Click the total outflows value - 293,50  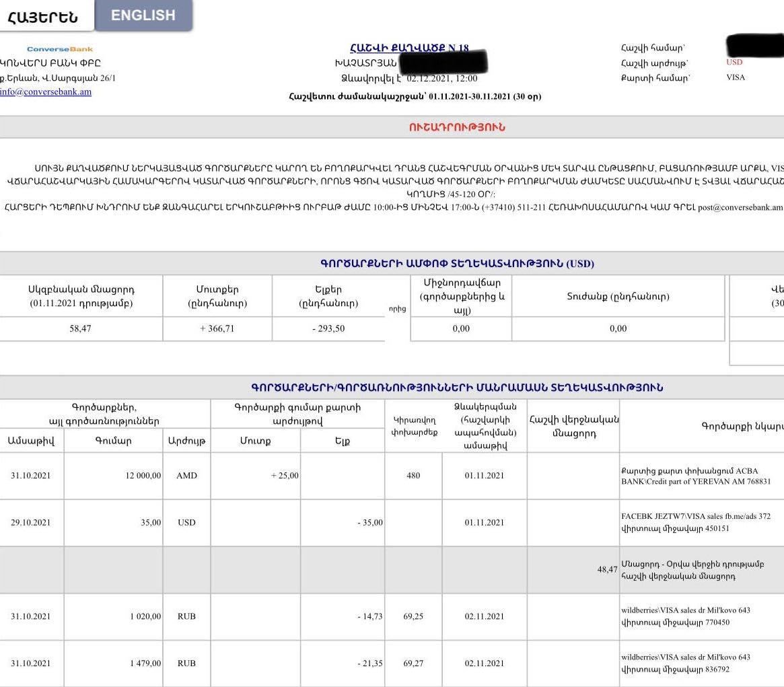click(x=328, y=328)
